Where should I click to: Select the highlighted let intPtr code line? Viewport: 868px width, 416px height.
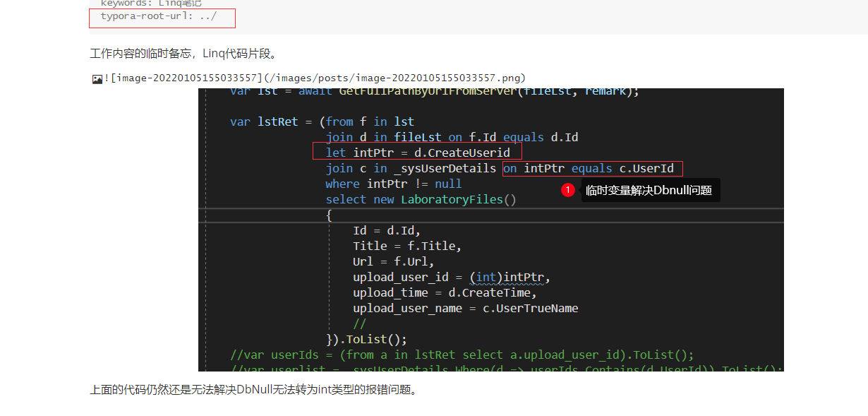(x=417, y=153)
